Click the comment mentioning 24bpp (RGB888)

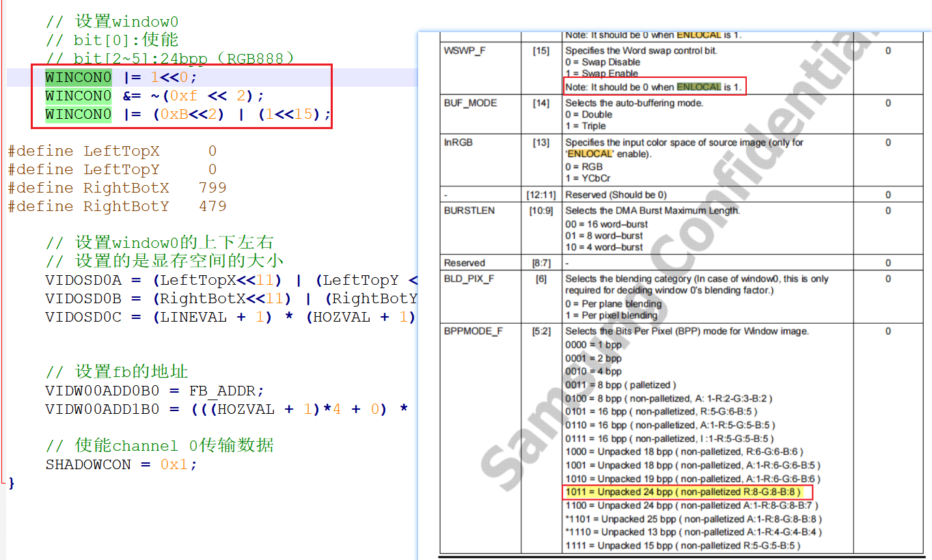pos(170,59)
